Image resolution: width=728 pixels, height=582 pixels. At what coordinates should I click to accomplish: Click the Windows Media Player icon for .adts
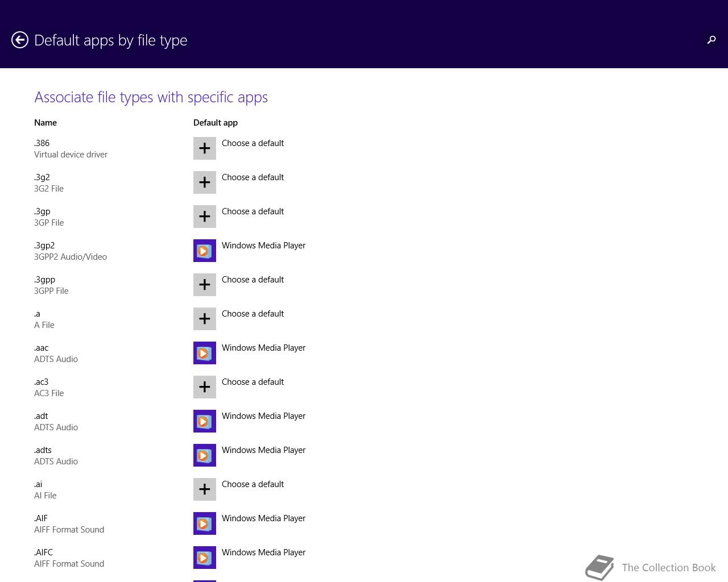(x=205, y=455)
